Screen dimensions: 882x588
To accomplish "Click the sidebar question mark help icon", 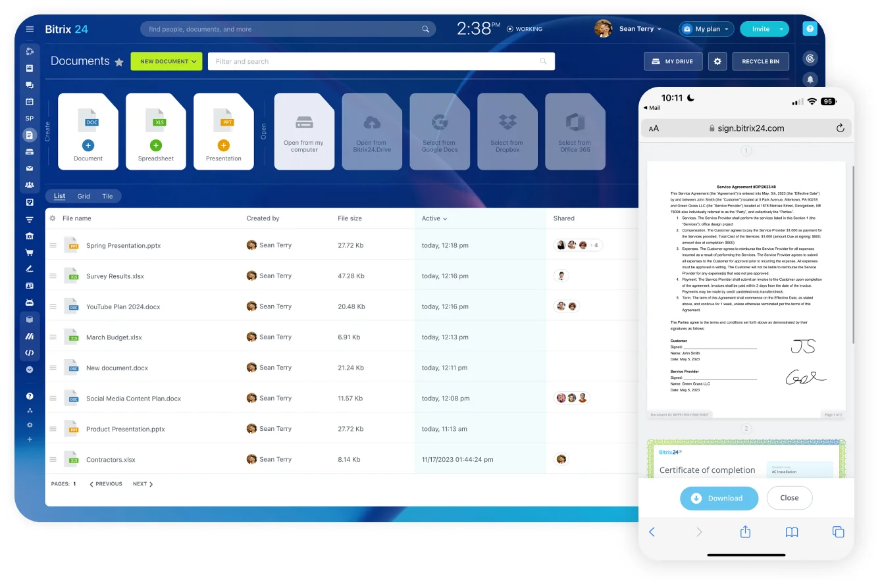I will (x=30, y=396).
